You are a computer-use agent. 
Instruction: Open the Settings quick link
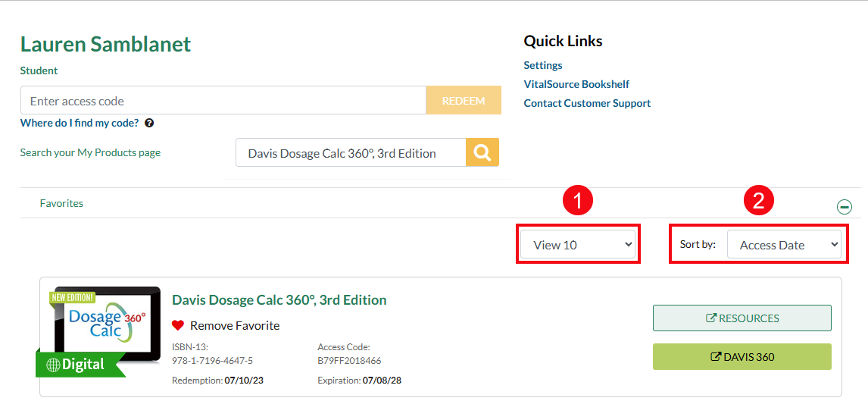[543, 65]
